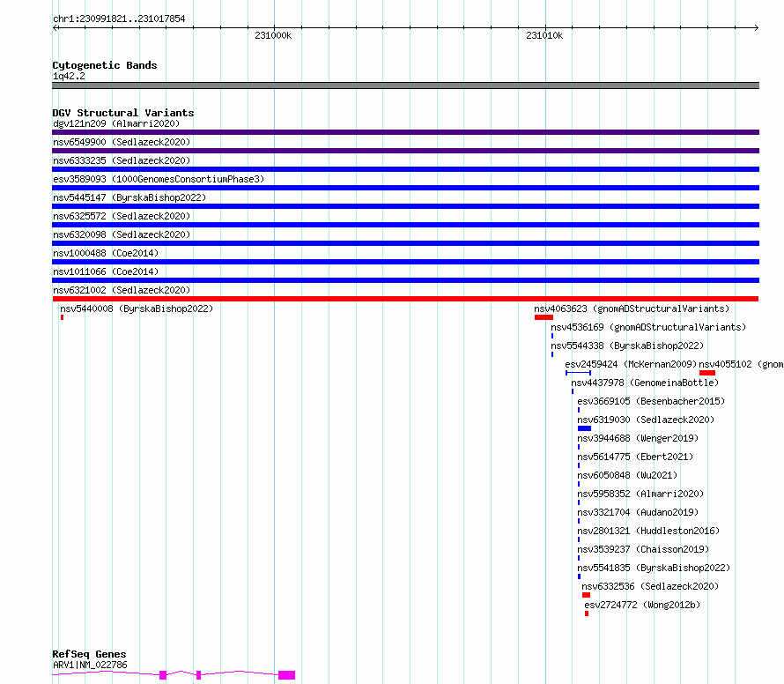The image size is (784, 684).
Task: Click the left arrow of the ruler
Action: pyautogui.click(x=55, y=28)
